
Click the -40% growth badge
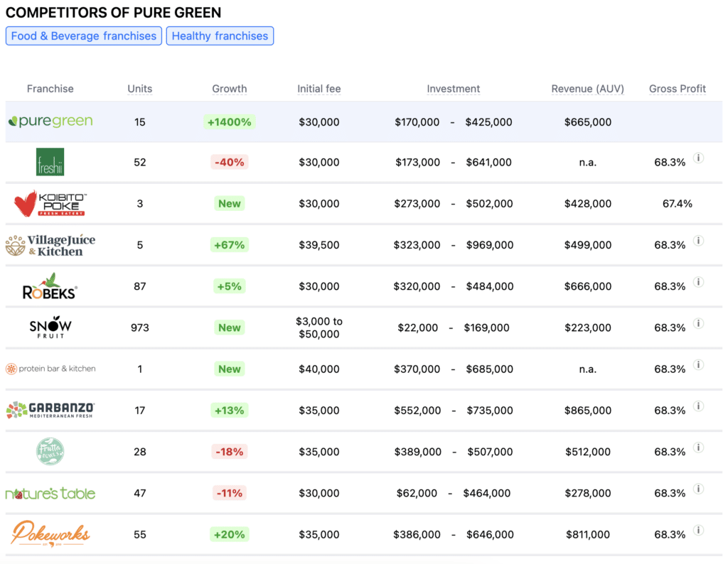point(230,163)
